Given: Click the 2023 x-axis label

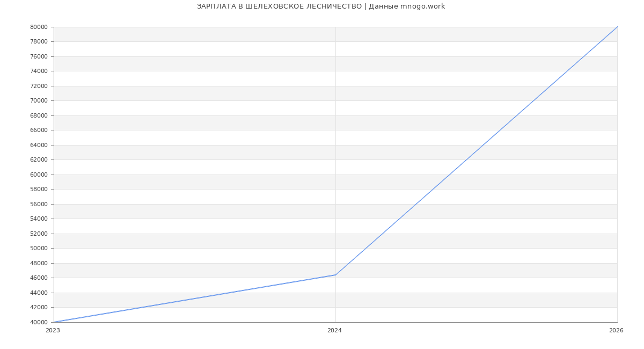Looking at the screenshot, I should (x=53, y=331).
